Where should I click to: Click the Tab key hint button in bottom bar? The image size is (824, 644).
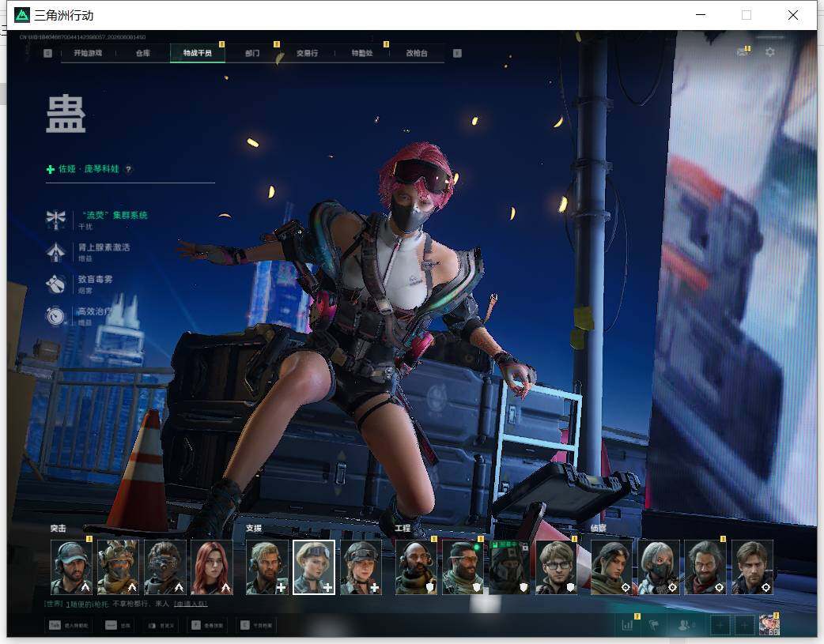[69, 625]
